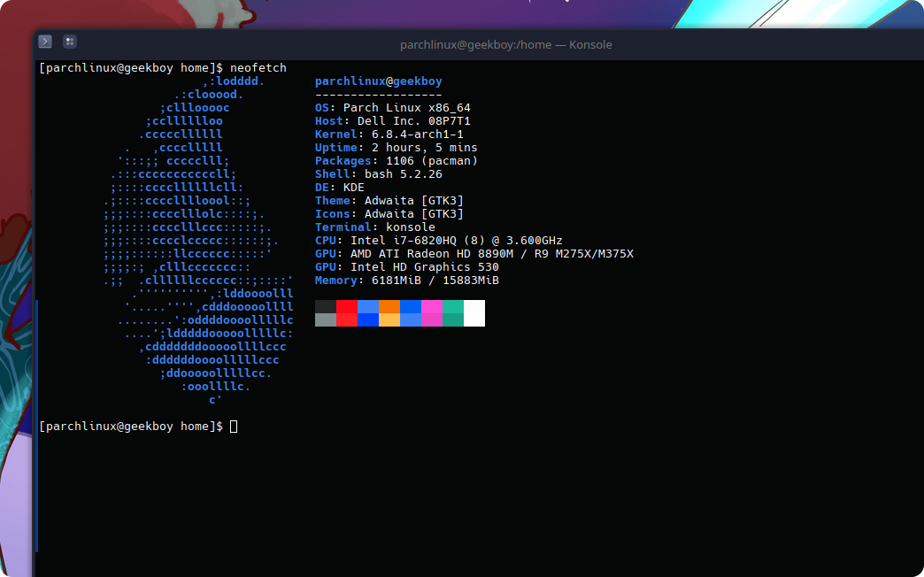Click the Kernel 6.8.4-arch1-1 text
Screen dimensions: 924x577
coord(389,134)
